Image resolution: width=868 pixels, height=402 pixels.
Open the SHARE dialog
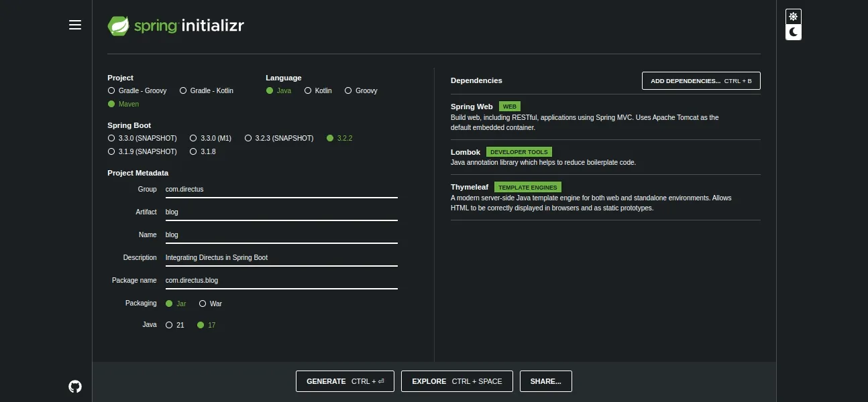545,381
